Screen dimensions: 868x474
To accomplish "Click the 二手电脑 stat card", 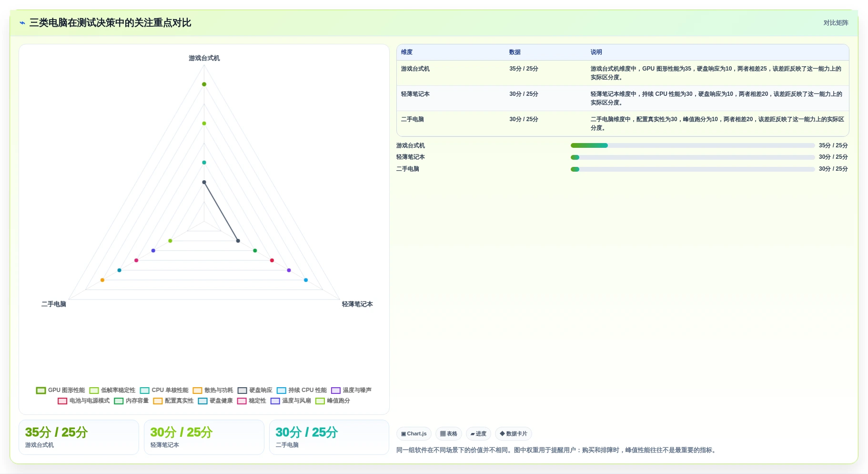I will pos(329,437).
